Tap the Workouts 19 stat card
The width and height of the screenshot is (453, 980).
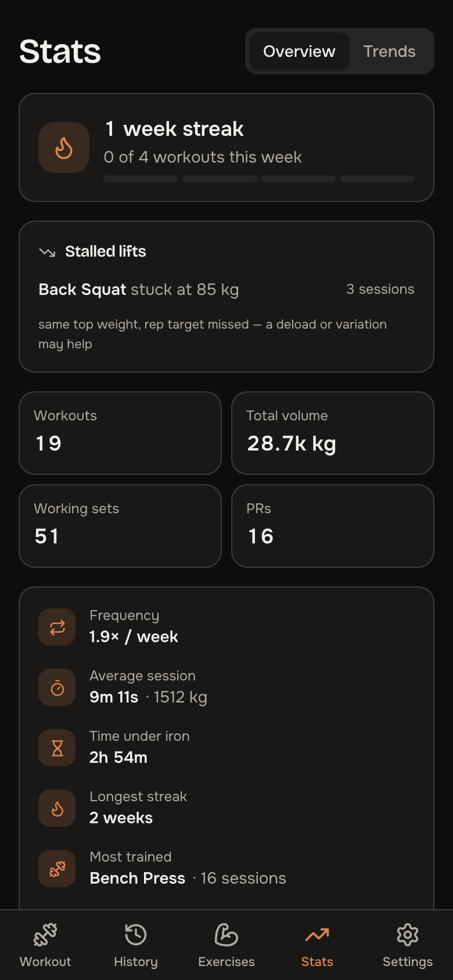[x=120, y=433]
